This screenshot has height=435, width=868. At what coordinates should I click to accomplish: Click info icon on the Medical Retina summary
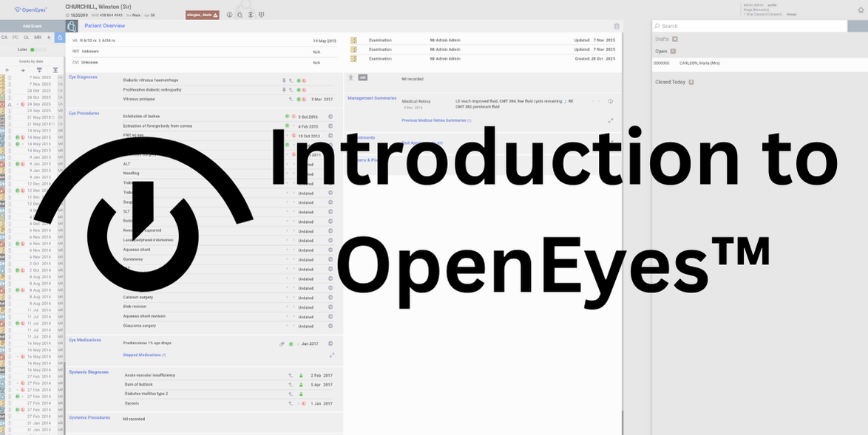pyautogui.click(x=610, y=101)
